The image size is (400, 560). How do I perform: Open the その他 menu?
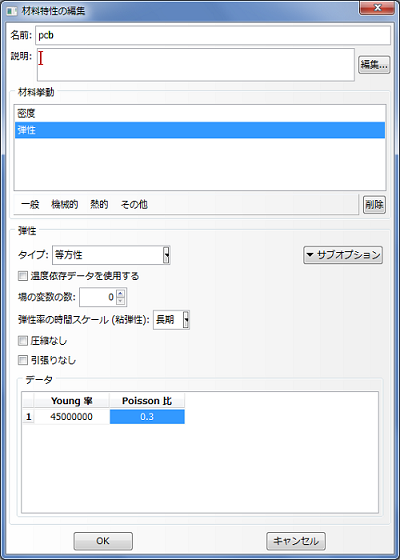tap(134, 205)
